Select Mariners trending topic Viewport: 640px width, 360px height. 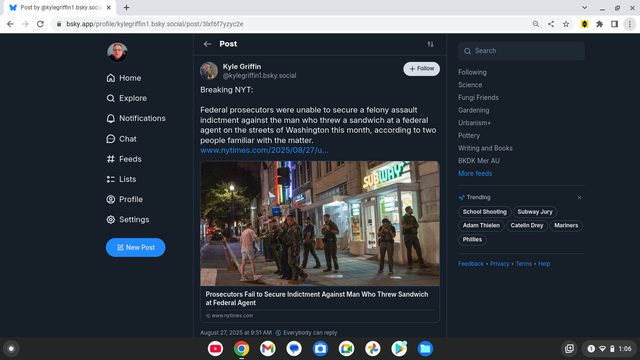(x=566, y=225)
